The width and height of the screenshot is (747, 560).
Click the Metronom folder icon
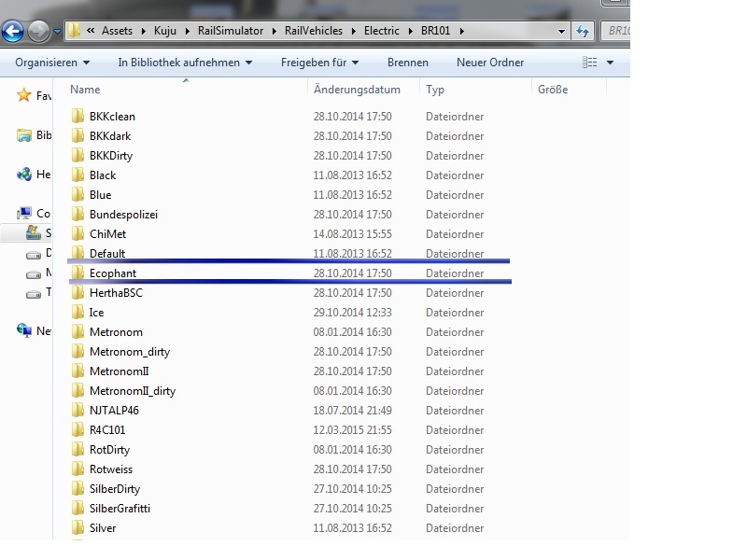click(x=78, y=332)
